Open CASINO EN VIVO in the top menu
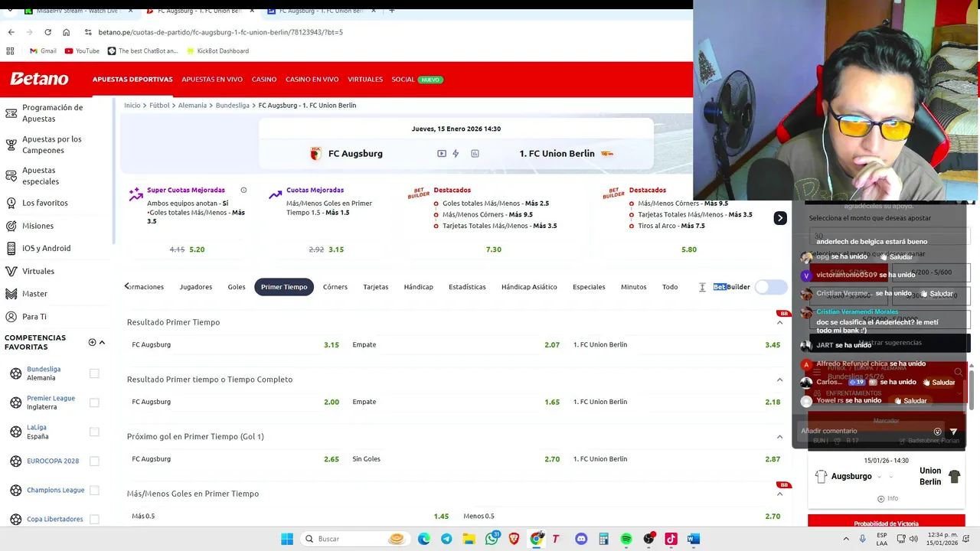This screenshot has width=980, height=551. tap(312, 80)
